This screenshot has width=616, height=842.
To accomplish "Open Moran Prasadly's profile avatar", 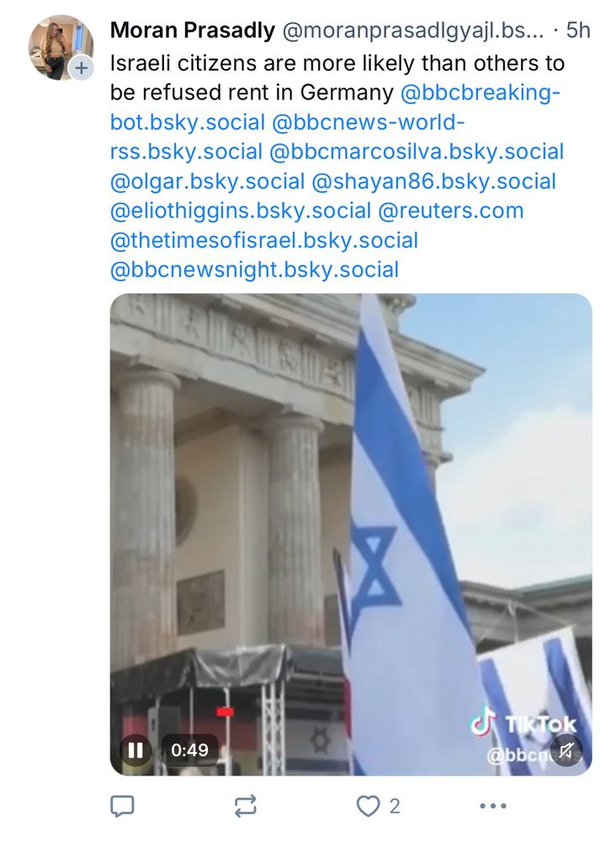I will 61,47.
